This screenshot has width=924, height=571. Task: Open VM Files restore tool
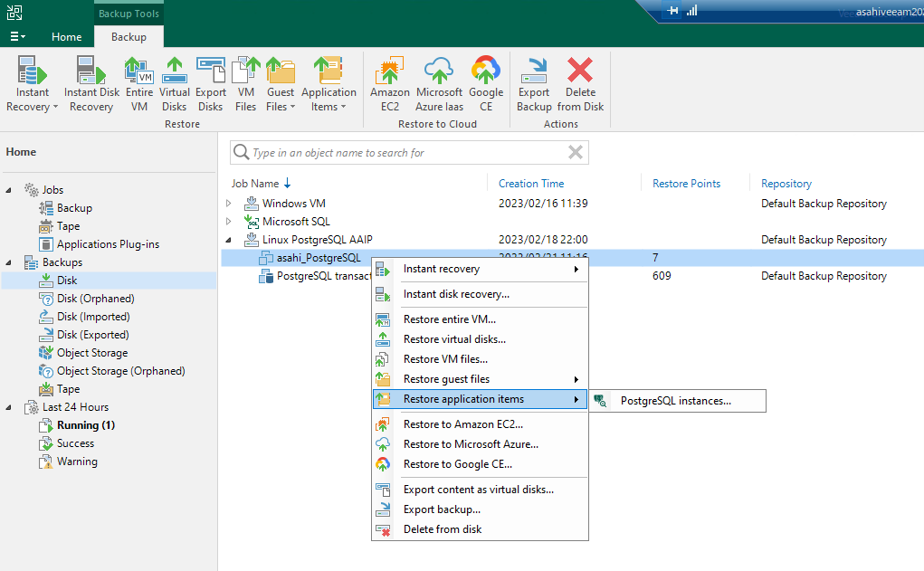tap(246, 83)
